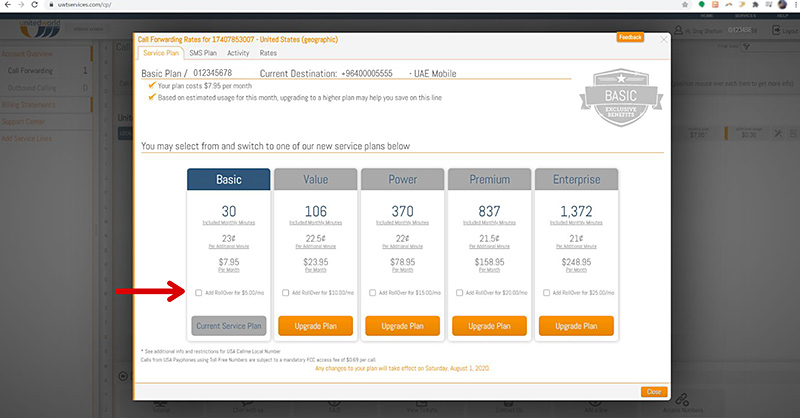Click the address bar URL
800x418 pixels.
pyautogui.click(x=84, y=5)
